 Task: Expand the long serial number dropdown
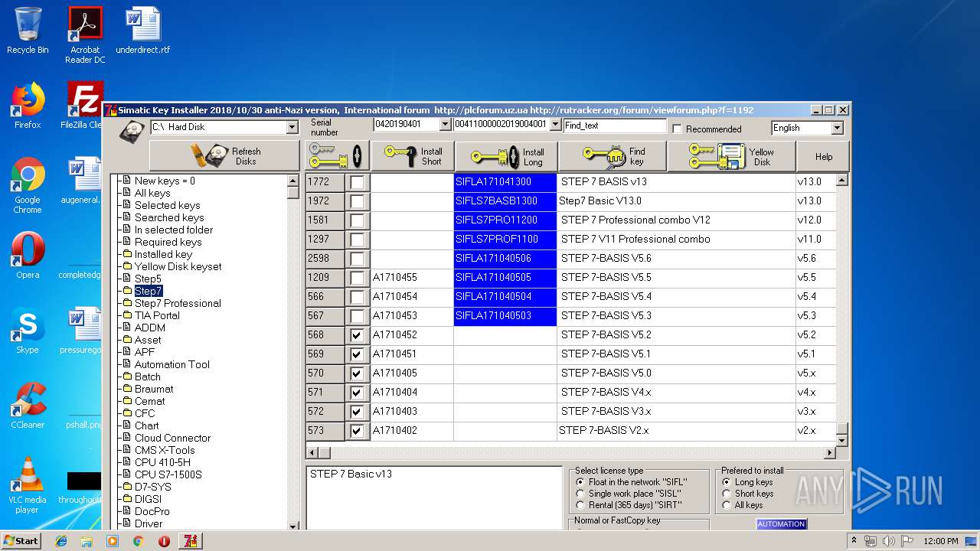click(x=555, y=124)
